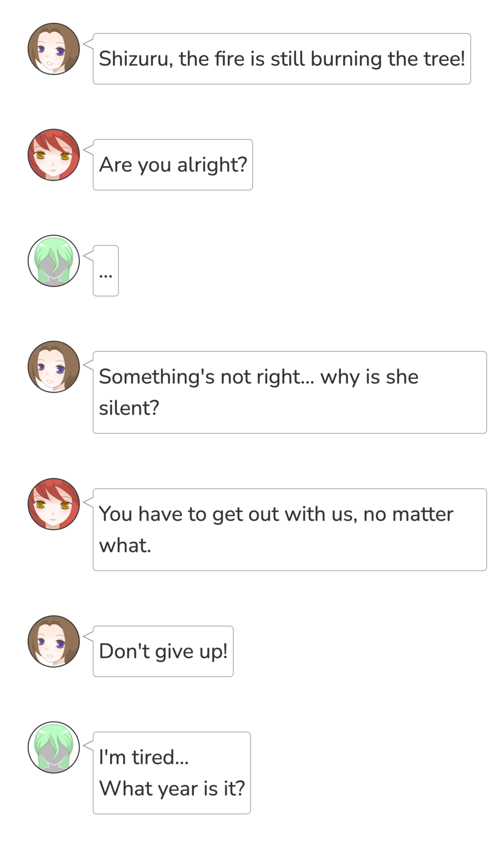Click the red-haired avatar beside "You have to get out"

point(54,504)
